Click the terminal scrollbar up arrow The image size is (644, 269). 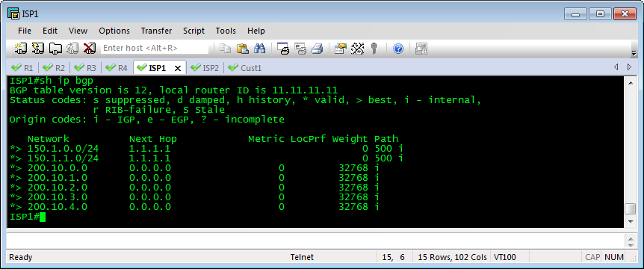coord(631,82)
